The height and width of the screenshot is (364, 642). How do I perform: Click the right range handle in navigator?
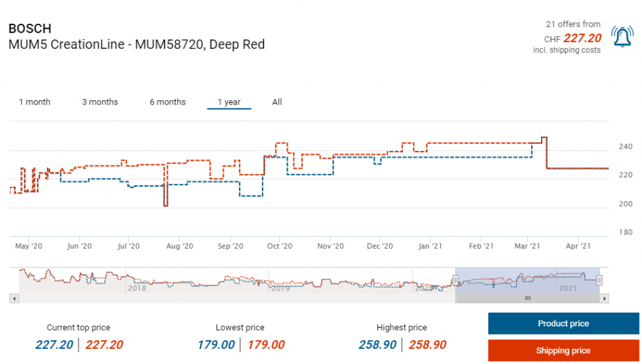pos(599,280)
